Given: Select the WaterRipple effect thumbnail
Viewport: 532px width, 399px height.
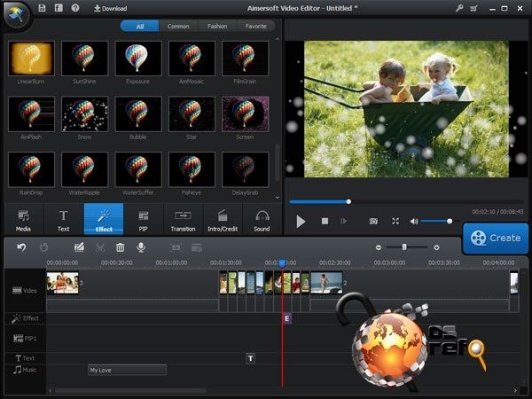Looking at the screenshot, I should coord(85,169).
